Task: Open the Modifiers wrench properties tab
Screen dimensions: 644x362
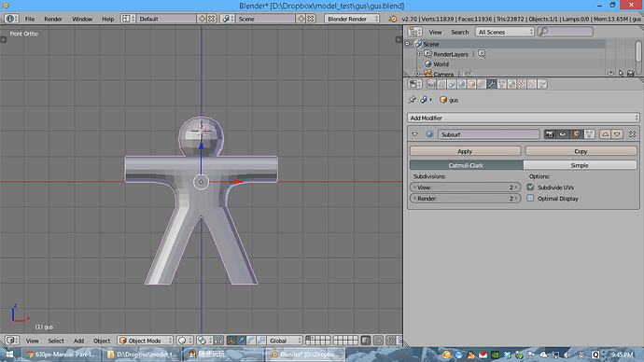Action: pos(492,84)
